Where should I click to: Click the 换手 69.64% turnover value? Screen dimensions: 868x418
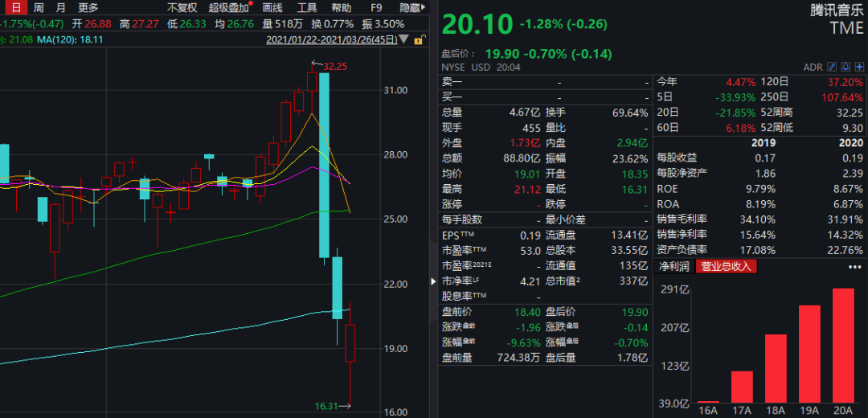(x=630, y=113)
